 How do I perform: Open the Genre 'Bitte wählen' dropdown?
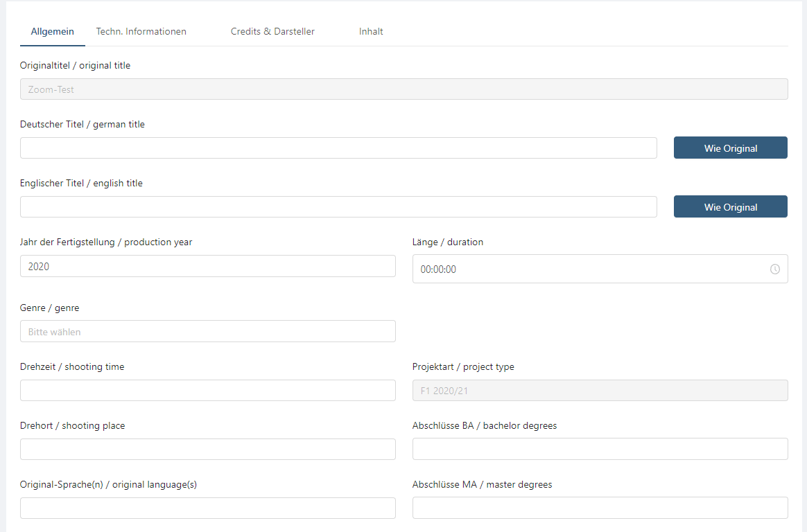coord(207,332)
